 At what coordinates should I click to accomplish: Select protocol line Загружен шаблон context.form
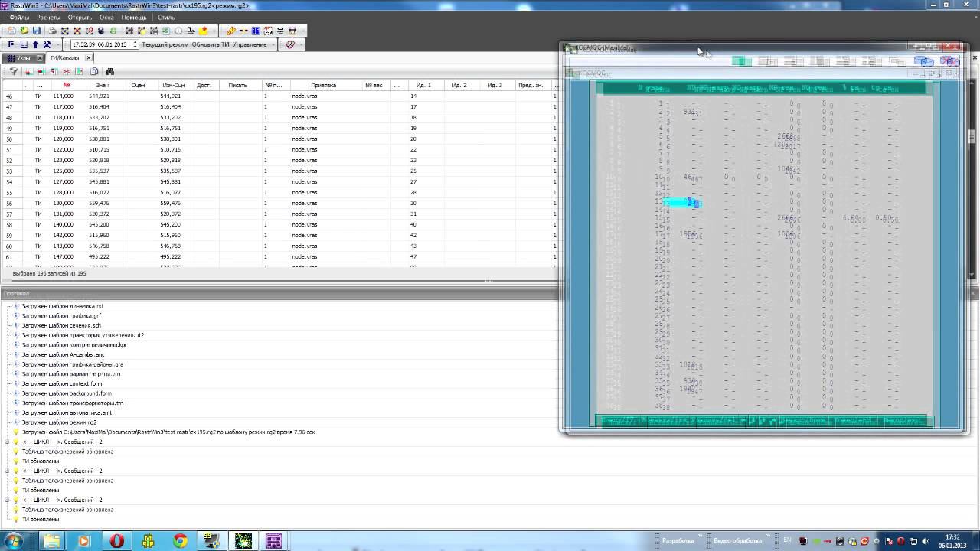62,383
